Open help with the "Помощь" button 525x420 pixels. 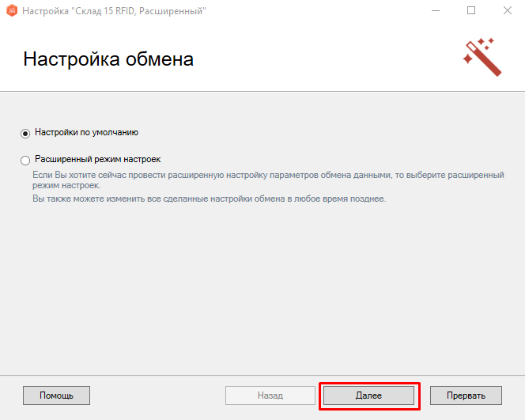point(56,395)
